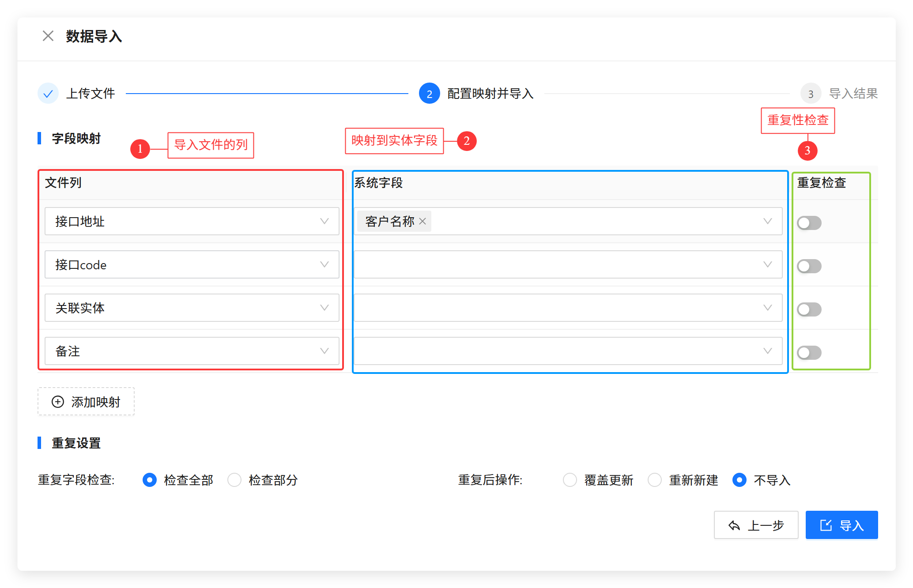Select the 重新新建 radio option

point(655,480)
